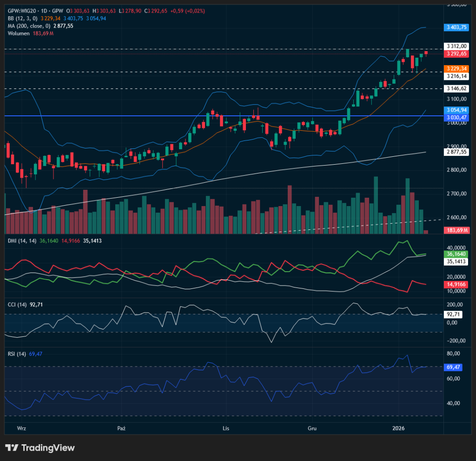Click the Lis month label on time axis
The height and width of the screenshot is (461, 476).
[x=226, y=428]
